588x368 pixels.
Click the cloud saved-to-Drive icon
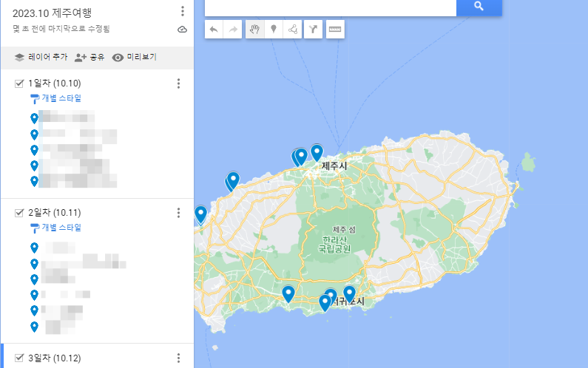point(182,30)
